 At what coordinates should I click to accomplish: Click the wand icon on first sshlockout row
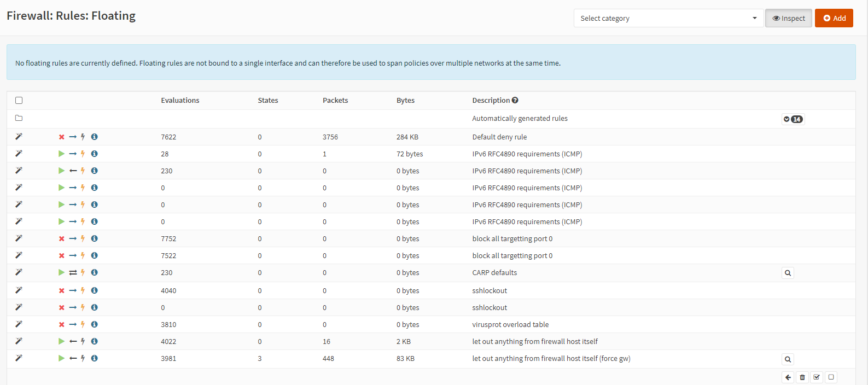(x=19, y=290)
